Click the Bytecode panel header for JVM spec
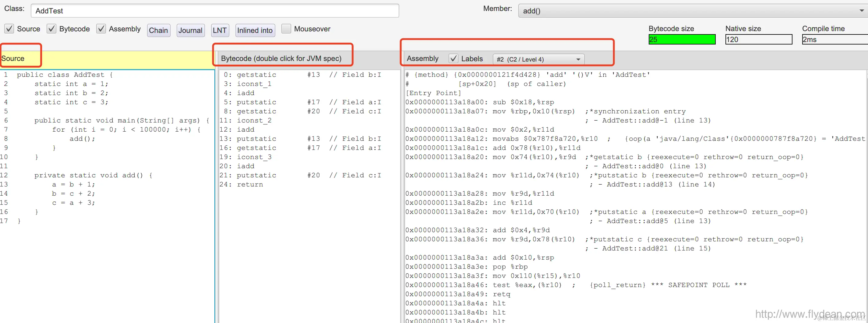Screen dimensions: 868x323 pyautogui.click(x=281, y=59)
